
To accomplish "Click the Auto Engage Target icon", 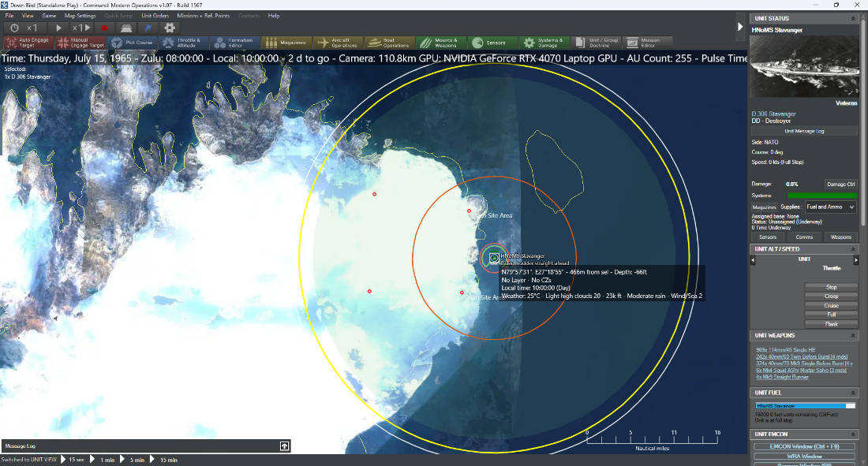I will [12, 43].
